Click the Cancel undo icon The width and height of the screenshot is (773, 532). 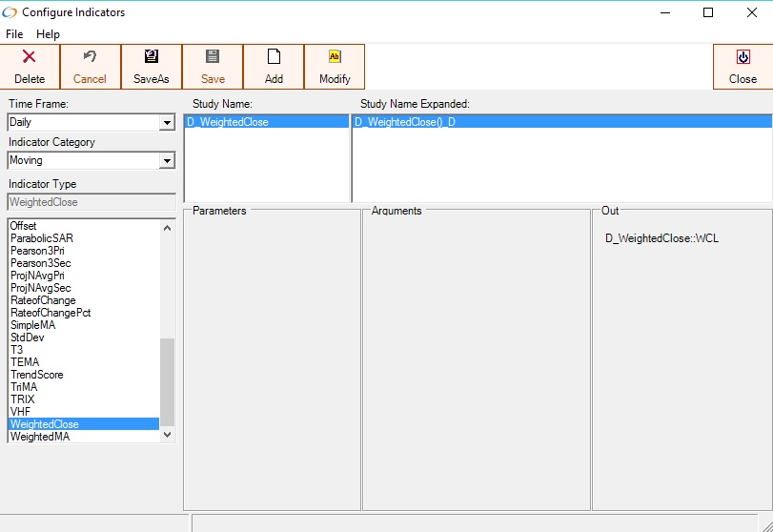coord(90,57)
